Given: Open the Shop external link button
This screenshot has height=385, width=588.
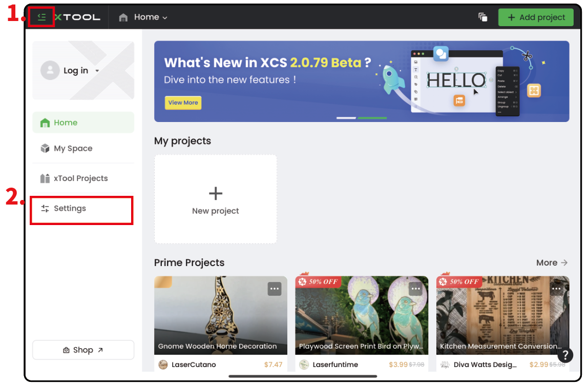Looking at the screenshot, I should click(83, 350).
